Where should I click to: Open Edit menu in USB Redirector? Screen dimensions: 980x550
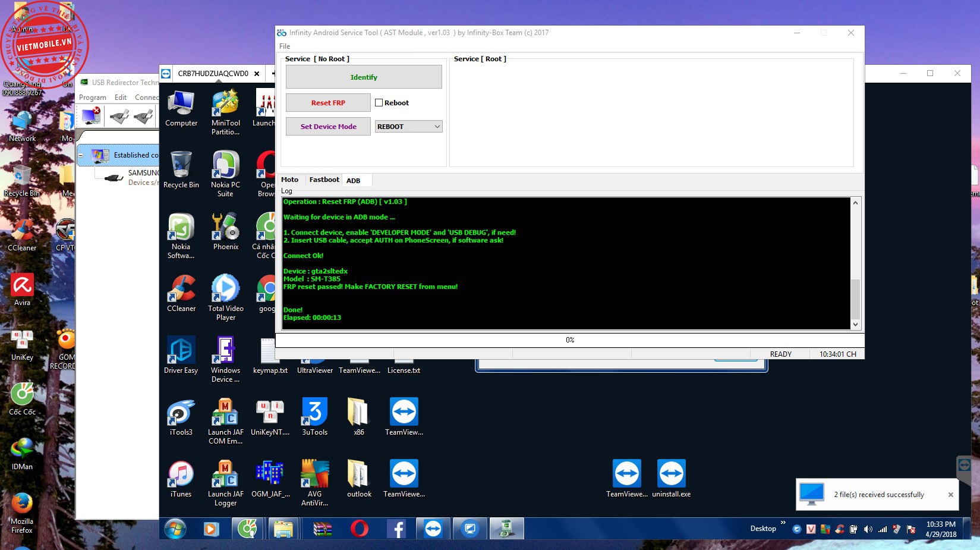pyautogui.click(x=121, y=98)
